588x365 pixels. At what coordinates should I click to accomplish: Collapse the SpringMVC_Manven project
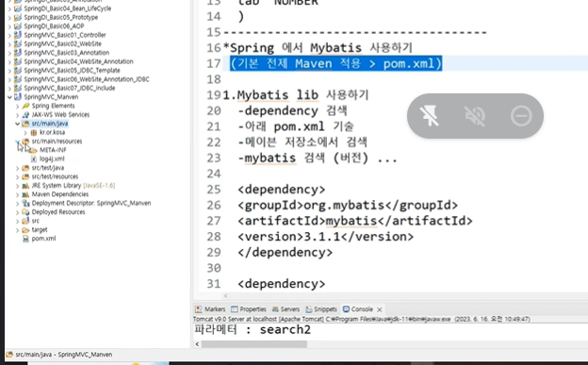pyautogui.click(x=9, y=97)
